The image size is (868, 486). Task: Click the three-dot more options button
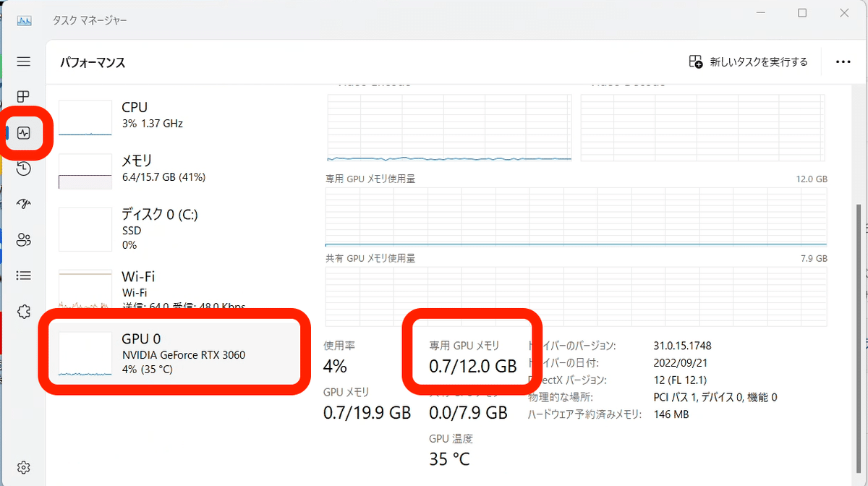click(843, 62)
